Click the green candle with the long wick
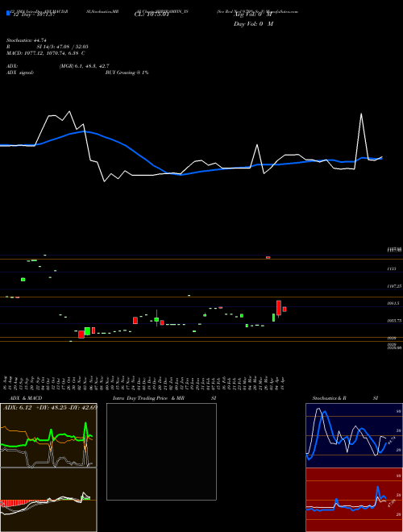The image size is (403, 532). click(x=156, y=318)
